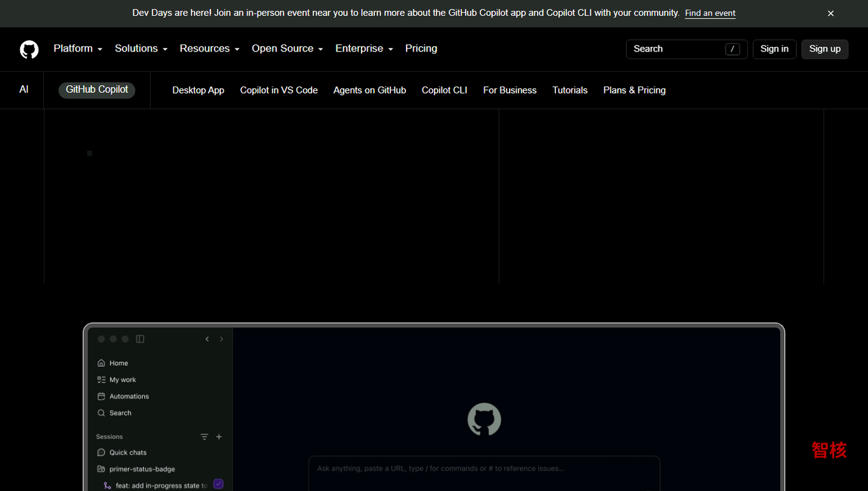
Task: Open the AI section link
Action: [24, 90]
